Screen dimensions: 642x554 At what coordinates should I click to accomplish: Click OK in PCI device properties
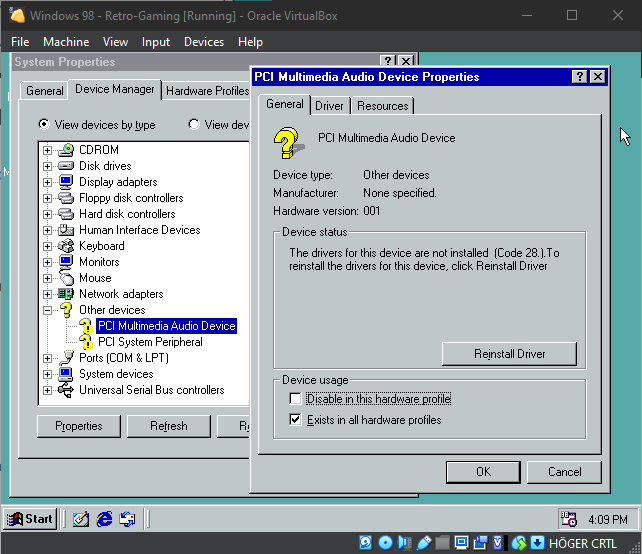483,472
